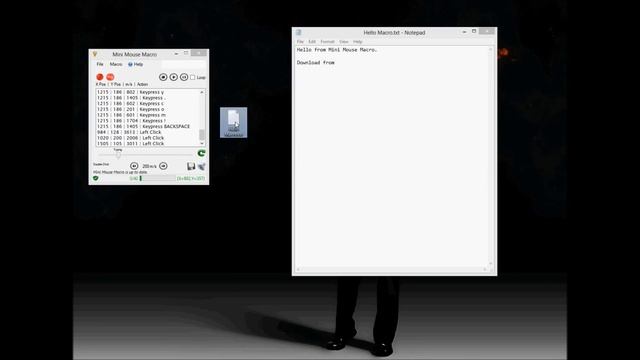Enable the Loop checkbox

[x=193, y=78]
